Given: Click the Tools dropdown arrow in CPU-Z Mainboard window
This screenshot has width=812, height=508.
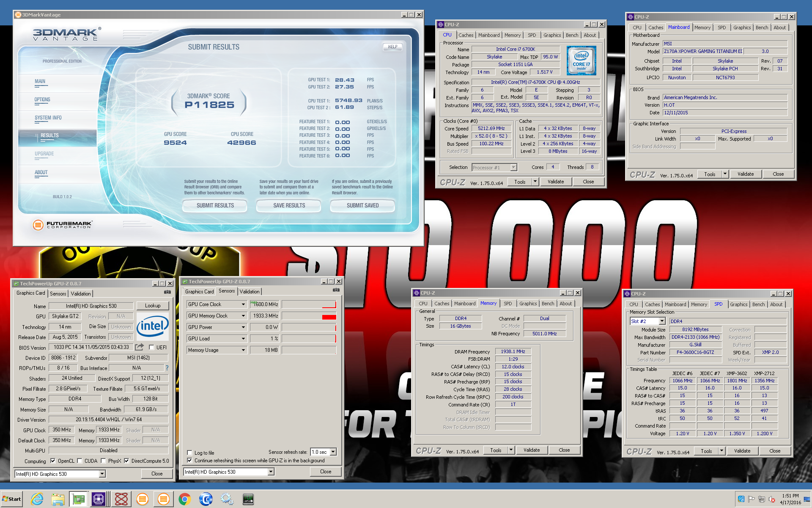Looking at the screenshot, I should tap(725, 174).
